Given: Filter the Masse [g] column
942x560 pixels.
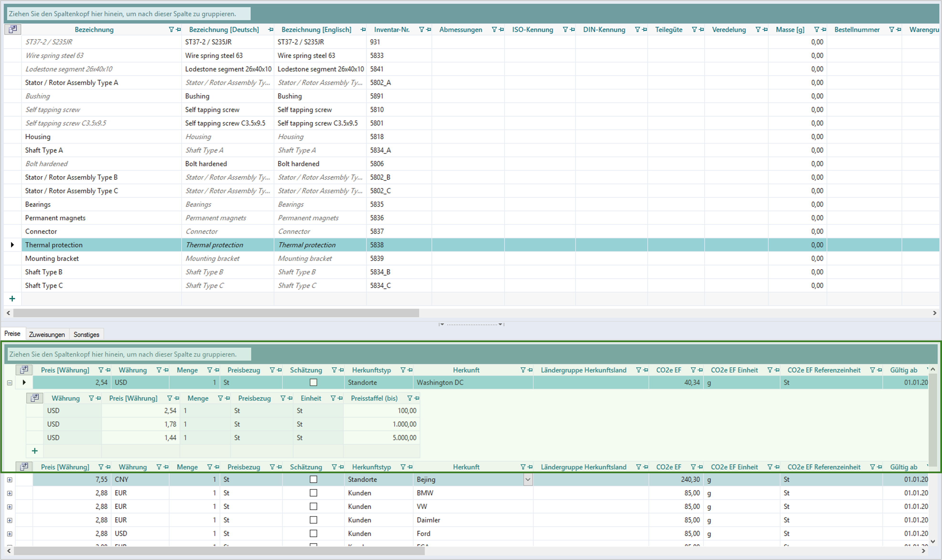Looking at the screenshot, I should [x=816, y=29].
